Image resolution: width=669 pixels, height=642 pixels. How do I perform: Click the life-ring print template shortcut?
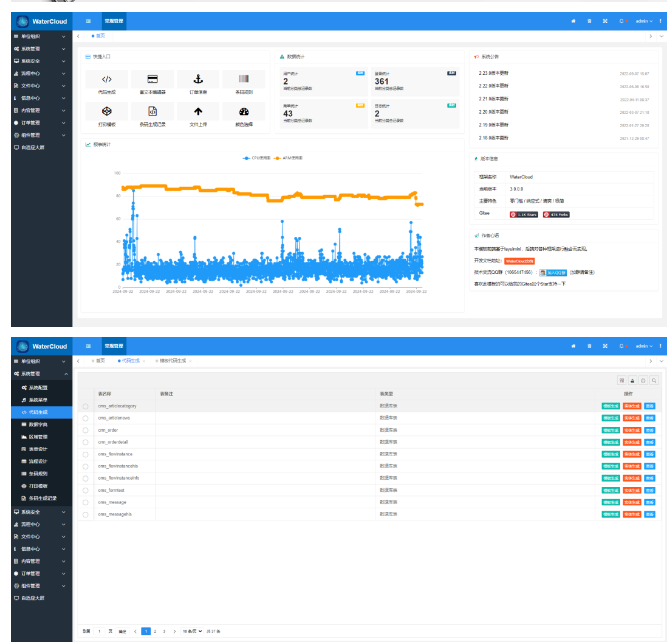tap(107, 111)
